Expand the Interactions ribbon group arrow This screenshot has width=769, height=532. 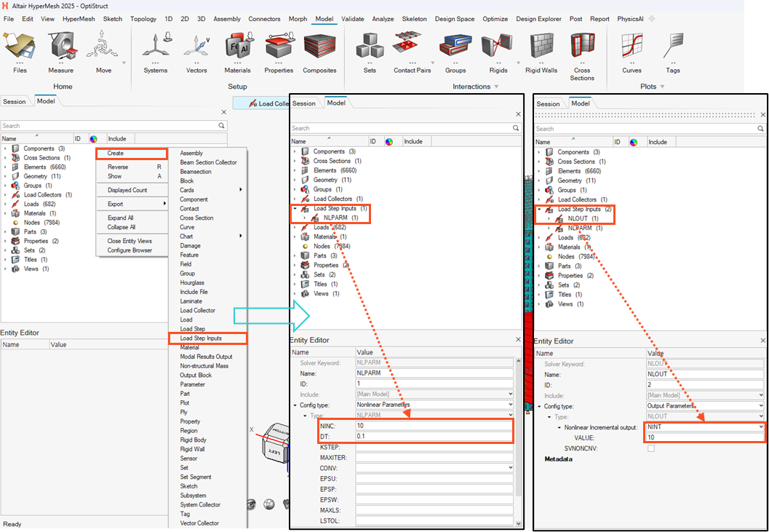coord(496,87)
